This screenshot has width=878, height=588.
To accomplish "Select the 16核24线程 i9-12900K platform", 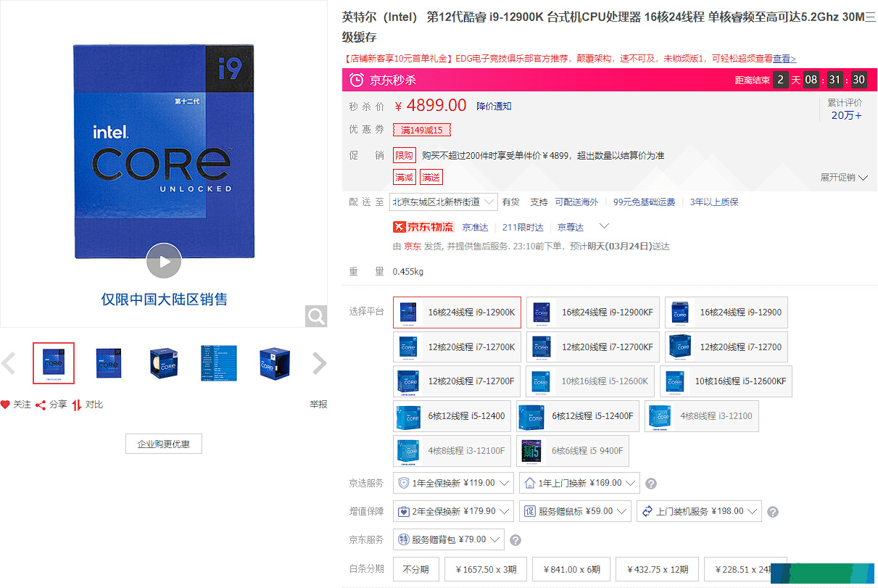I will click(457, 312).
